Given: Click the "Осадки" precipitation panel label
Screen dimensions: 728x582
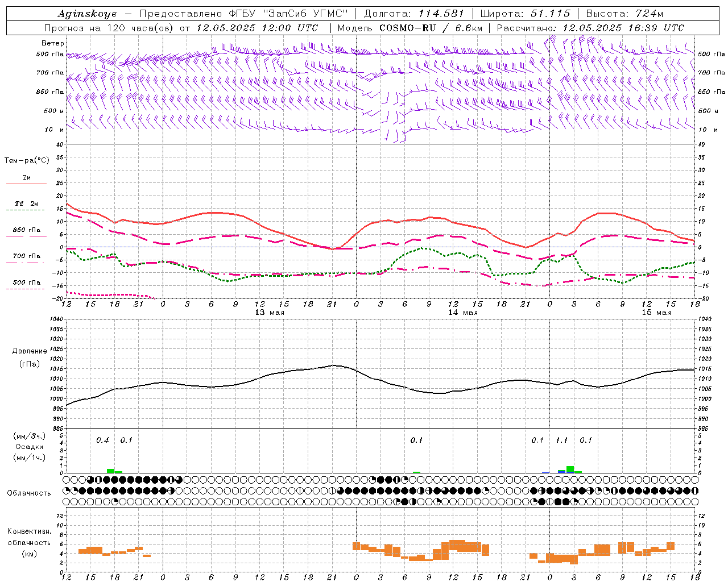Looking at the screenshot, I should 29,447.
